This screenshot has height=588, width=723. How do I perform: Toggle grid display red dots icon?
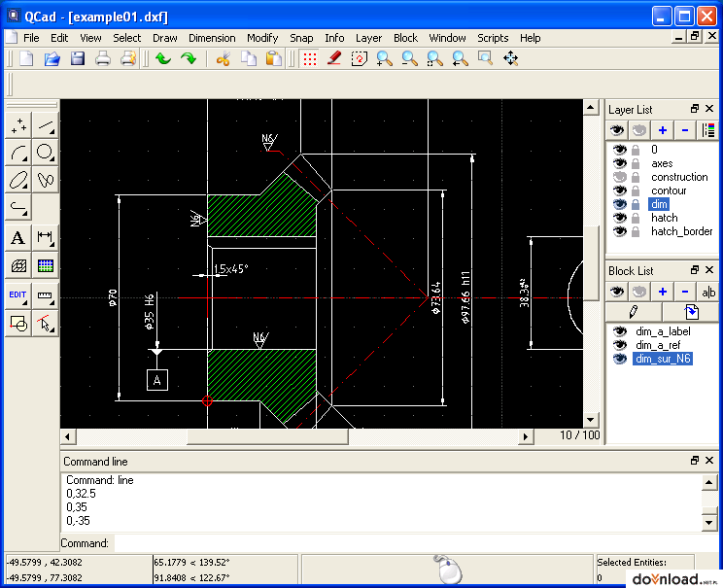click(310, 58)
